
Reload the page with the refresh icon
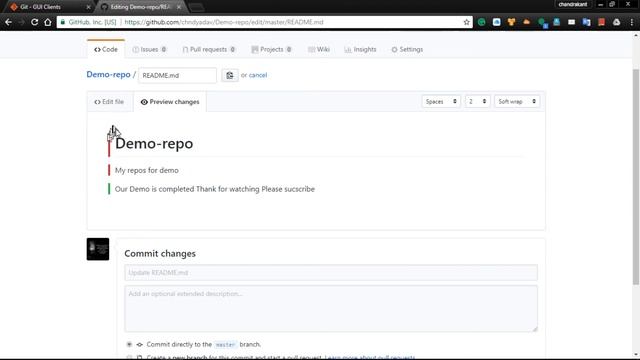pos(34,22)
